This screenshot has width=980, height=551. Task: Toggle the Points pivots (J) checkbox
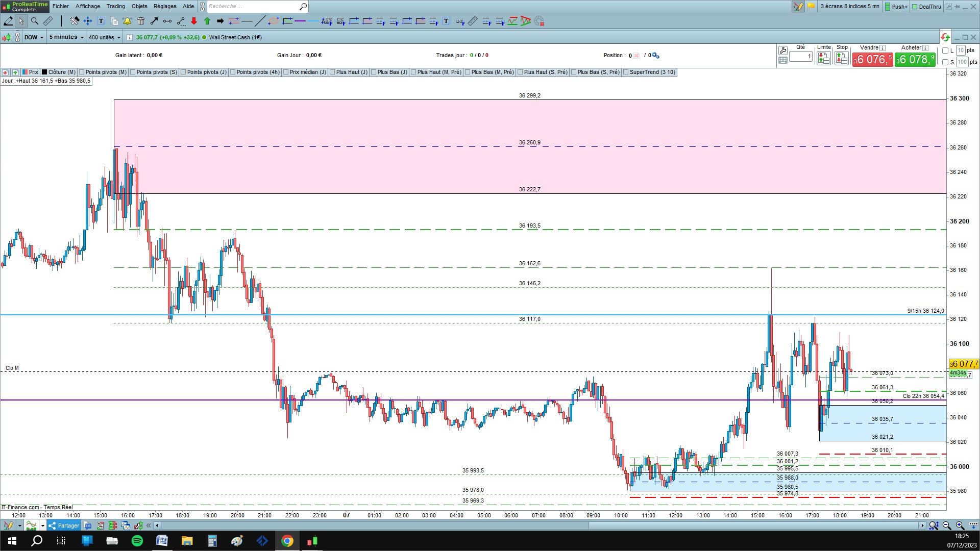pos(183,72)
